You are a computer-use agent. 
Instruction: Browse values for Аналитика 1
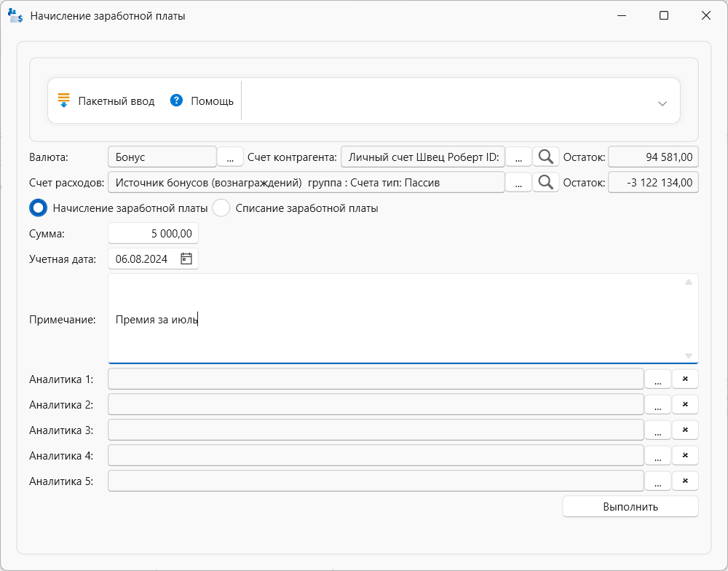coord(658,379)
